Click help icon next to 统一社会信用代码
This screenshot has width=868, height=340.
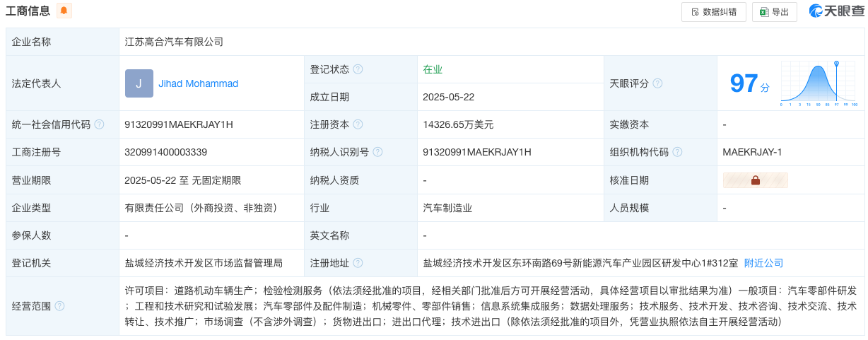point(99,124)
